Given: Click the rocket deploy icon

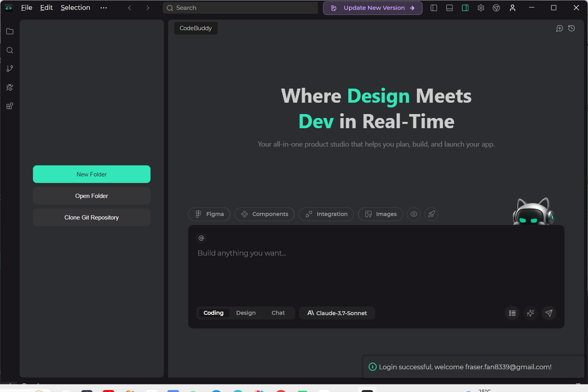Looking at the screenshot, I should click(431, 214).
